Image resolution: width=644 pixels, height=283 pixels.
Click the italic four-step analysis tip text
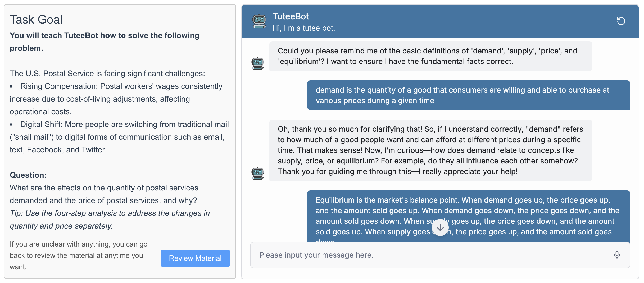click(x=110, y=220)
